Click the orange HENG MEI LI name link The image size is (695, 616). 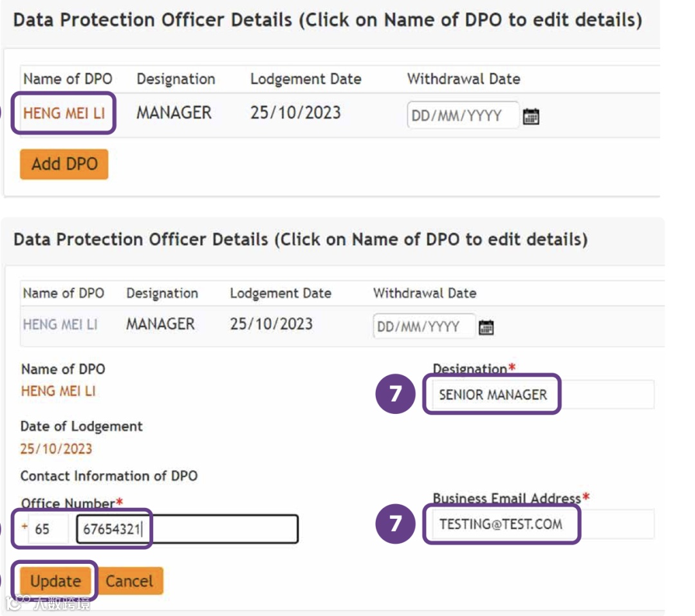point(64,113)
